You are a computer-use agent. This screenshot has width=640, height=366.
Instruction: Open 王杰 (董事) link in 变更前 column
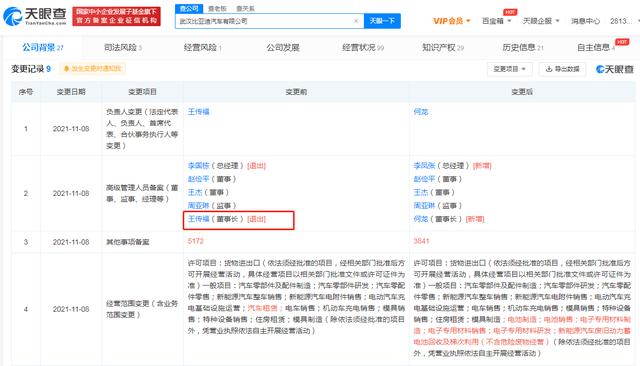[x=195, y=192]
